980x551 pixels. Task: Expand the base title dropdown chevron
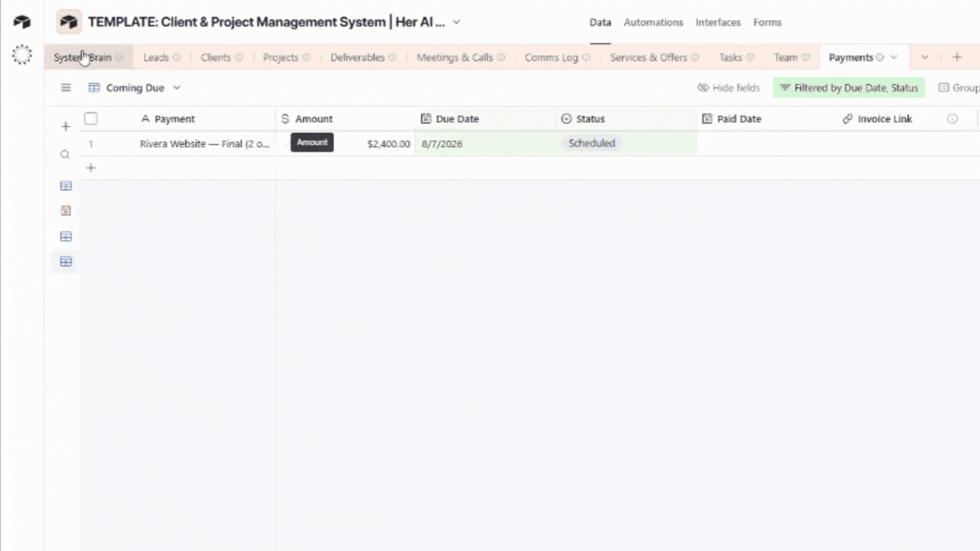point(457,22)
